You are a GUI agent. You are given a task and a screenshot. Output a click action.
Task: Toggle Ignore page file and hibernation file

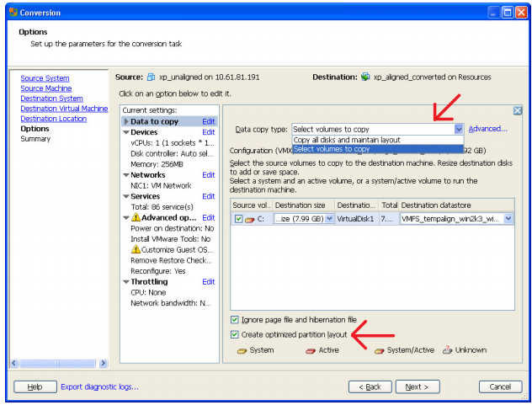click(235, 320)
